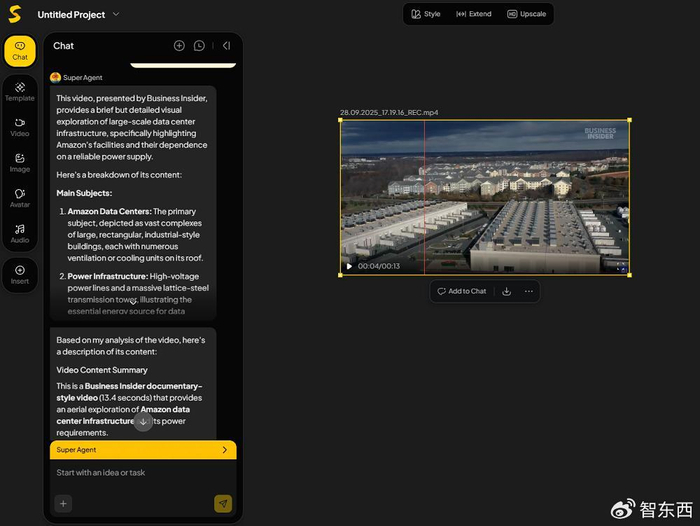Viewport: 700px width, 526px height.
Task: Open more options for the video
Action: click(529, 291)
